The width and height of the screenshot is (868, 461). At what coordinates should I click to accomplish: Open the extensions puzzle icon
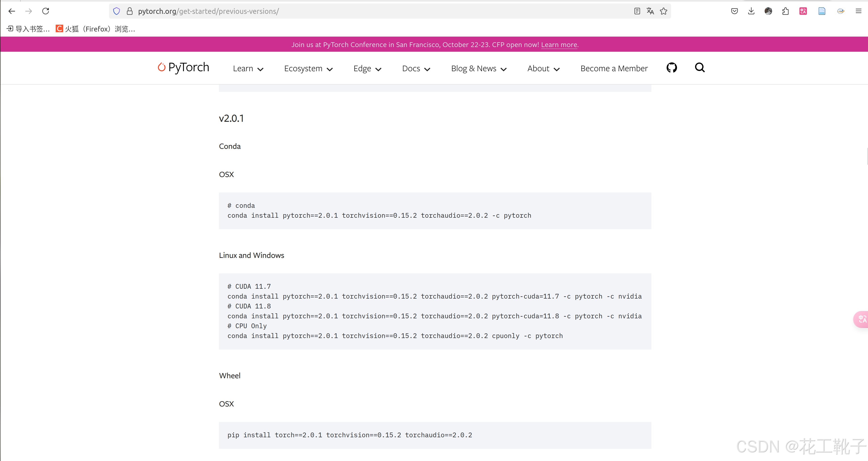pos(786,11)
